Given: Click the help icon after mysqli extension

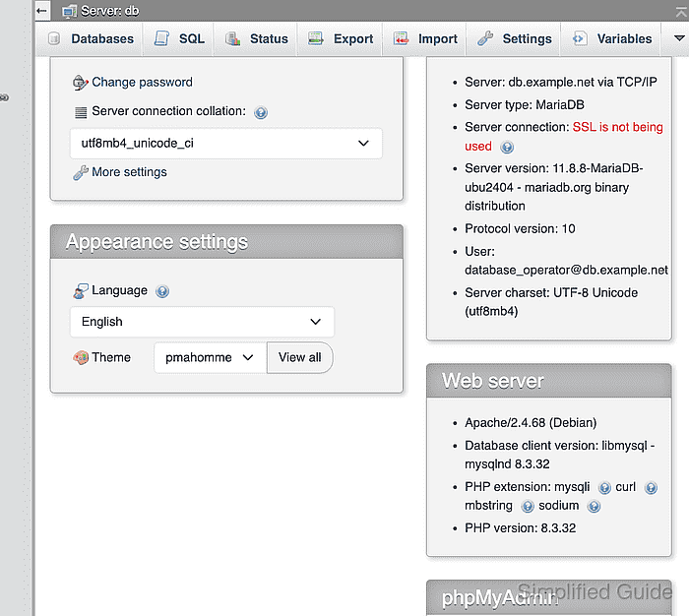Looking at the screenshot, I should (x=604, y=488).
